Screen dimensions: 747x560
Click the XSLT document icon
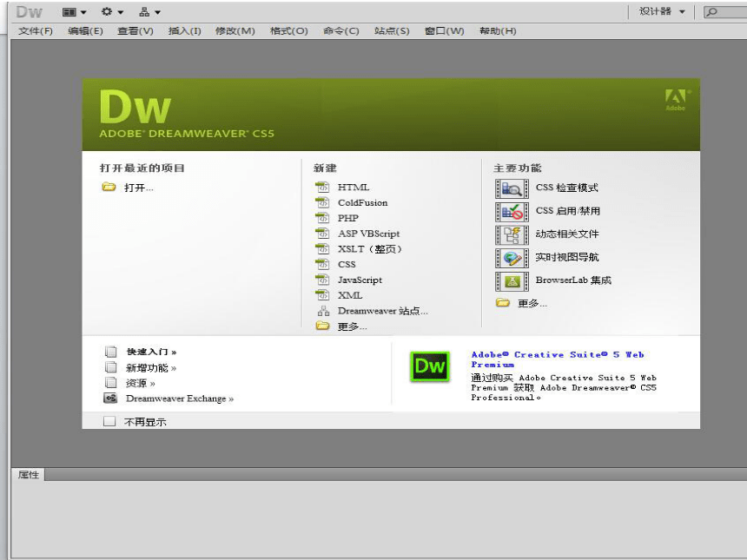point(322,248)
